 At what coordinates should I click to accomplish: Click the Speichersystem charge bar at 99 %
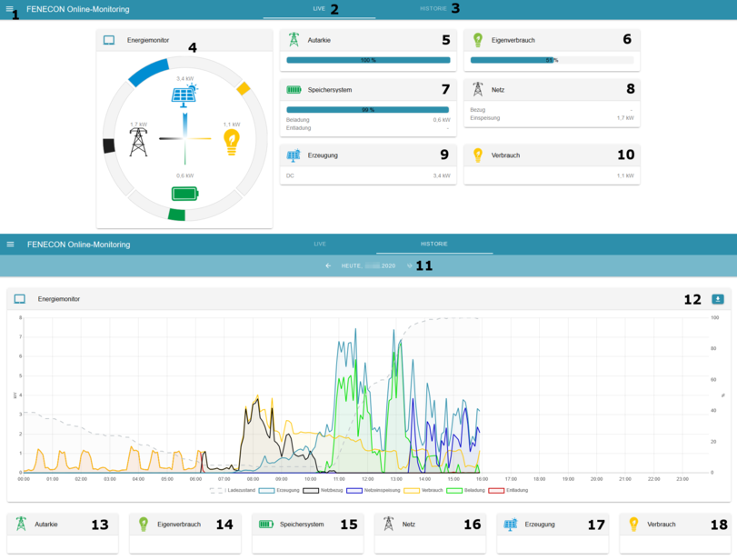[368, 110]
